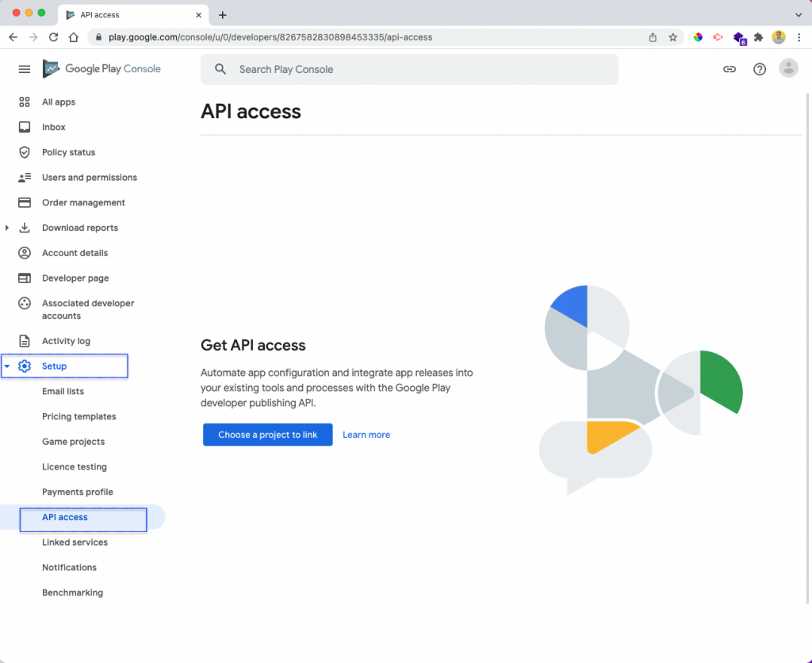Click the purple extension with badge 6
The image size is (812, 663).
click(x=739, y=38)
